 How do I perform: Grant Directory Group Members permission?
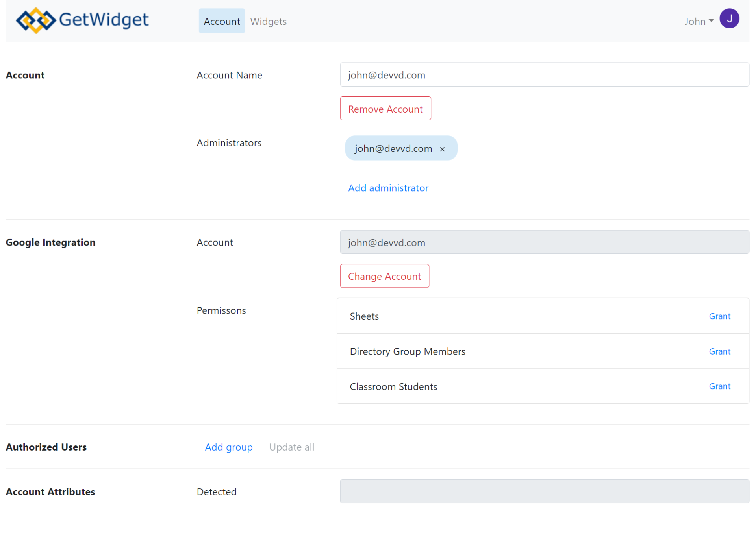(719, 351)
